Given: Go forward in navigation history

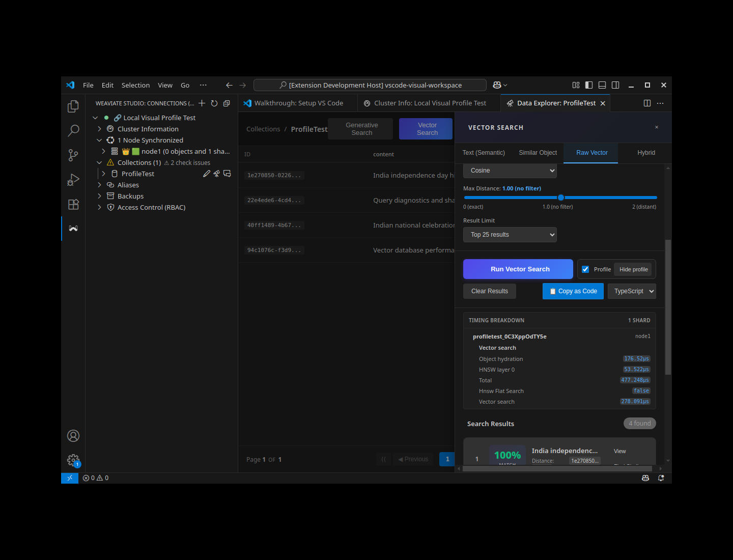Looking at the screenshot, I should click(242, 85).
